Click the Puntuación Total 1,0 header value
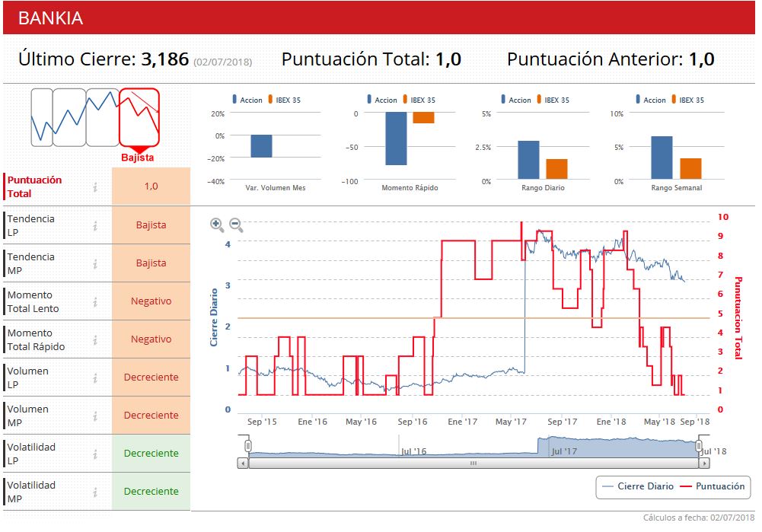This screenshot has height=532, width=762. pos(448,59)
